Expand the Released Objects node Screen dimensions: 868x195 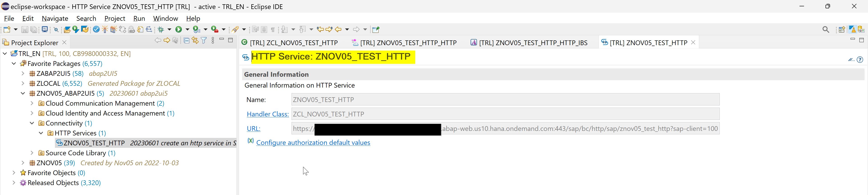click(14, 183)
